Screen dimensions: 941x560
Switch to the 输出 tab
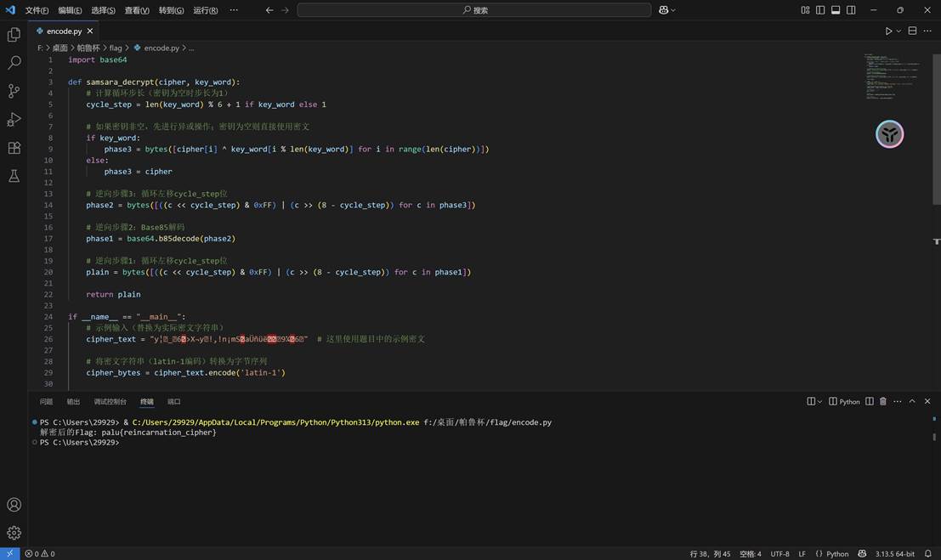(x=72, y=400)
